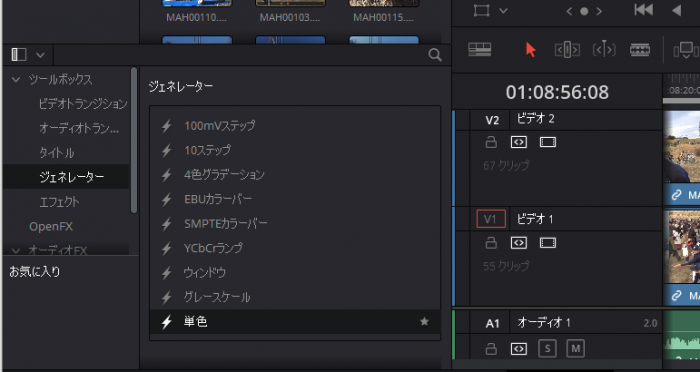Click the insert clip monitor icon
Screen dimensions: 700x372
(686, 50)
